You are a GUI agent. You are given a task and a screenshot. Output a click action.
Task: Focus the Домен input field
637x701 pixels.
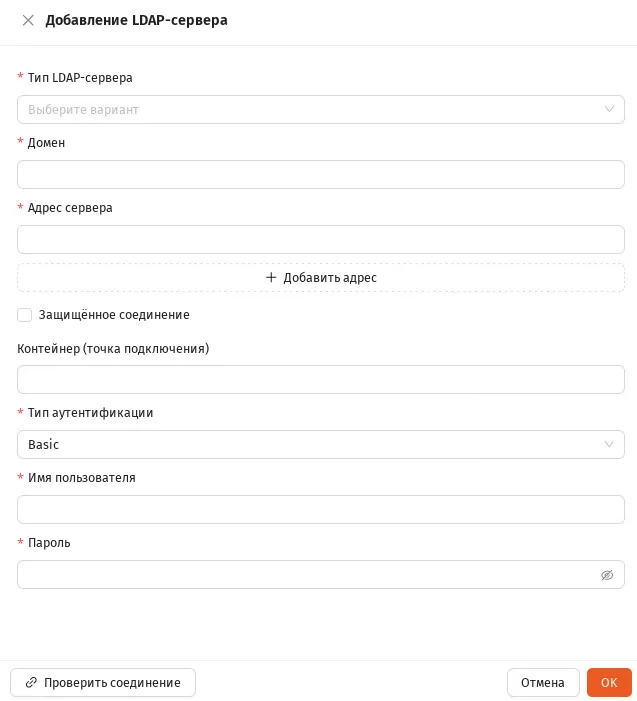pyautogui.click(x=321, y=174)
